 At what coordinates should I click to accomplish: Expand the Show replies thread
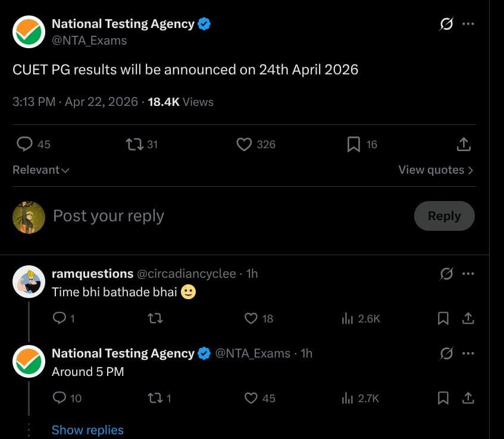click(x=87, y=430)
